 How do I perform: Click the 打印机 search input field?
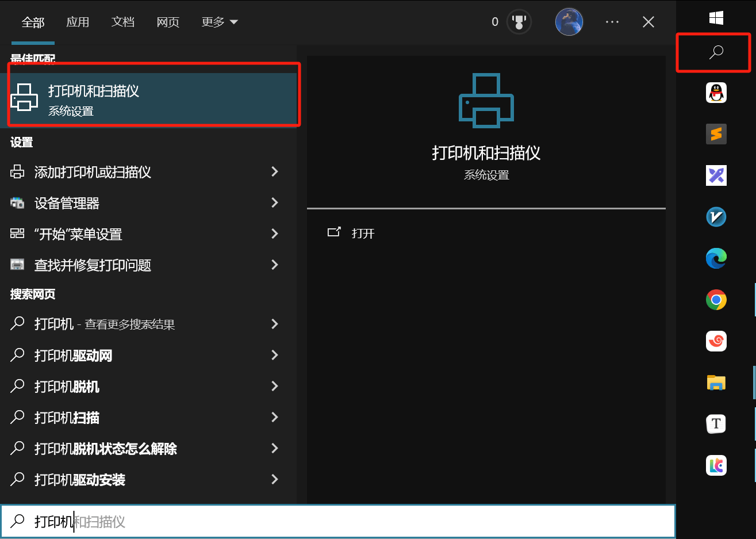click(x=338, y=521)
